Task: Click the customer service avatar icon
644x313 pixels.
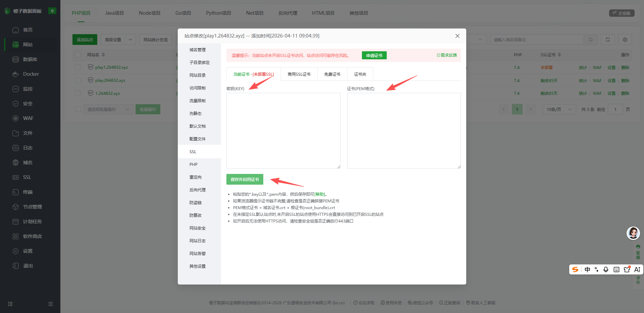Action: [633, 233]
